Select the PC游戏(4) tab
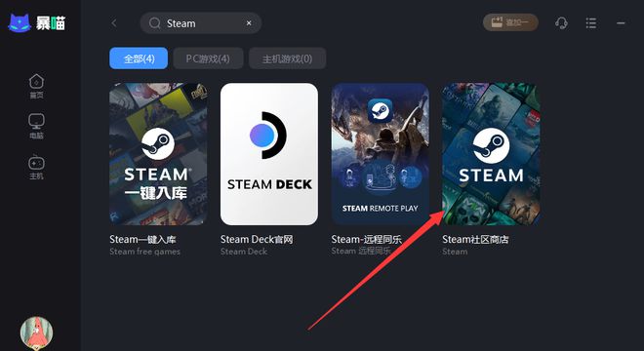 point(208,58)
